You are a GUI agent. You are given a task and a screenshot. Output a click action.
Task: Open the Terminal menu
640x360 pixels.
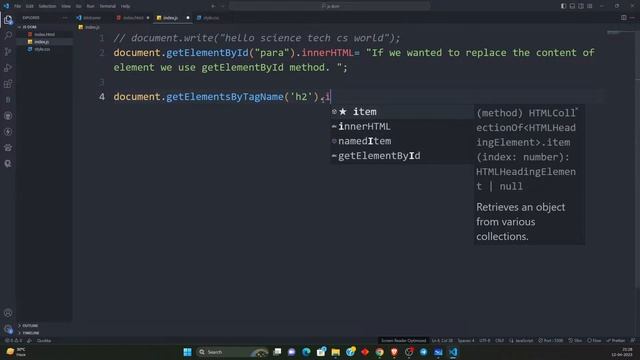107,6
